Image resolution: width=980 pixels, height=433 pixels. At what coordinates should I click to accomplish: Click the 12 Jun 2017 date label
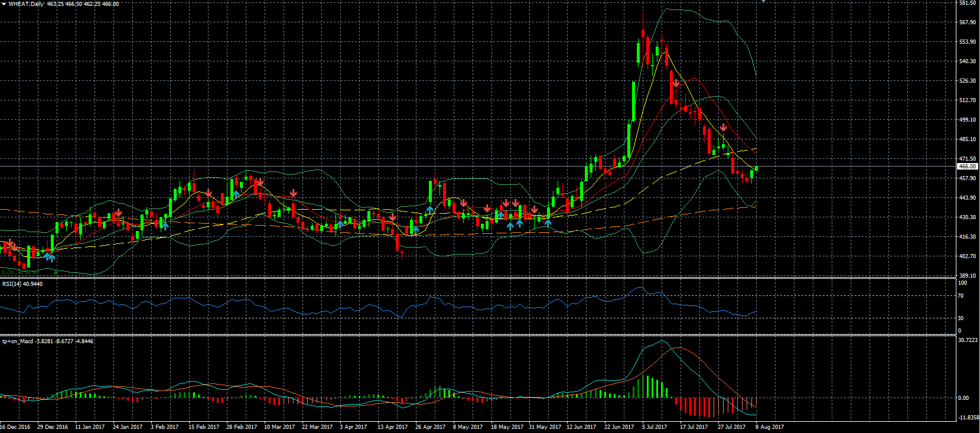click(582, 427)
